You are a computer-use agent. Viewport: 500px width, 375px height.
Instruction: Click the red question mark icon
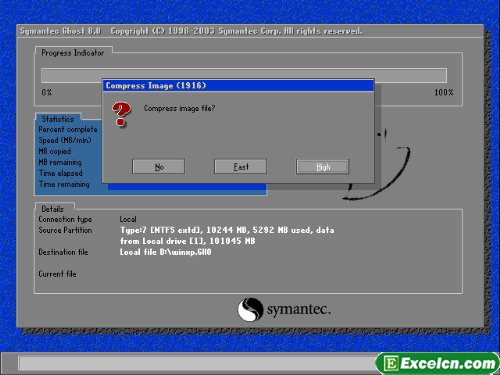(x=121, y=114)
